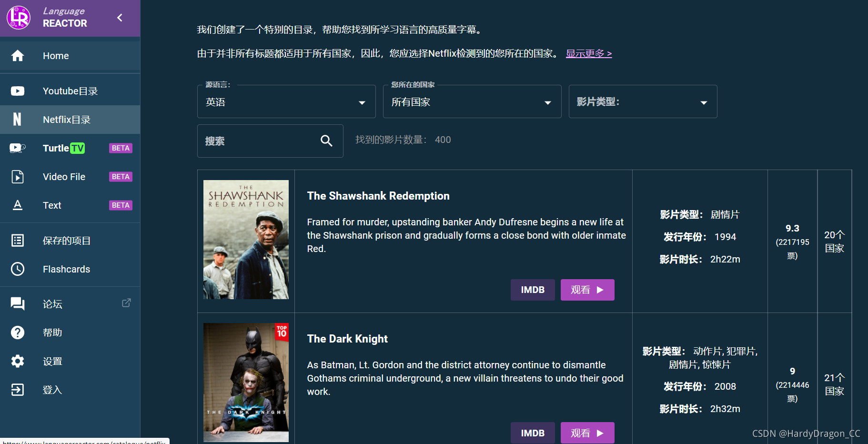This screenshot has height=444, width=868.
Task: Click the settings gear icon
Action: click(18, 361)
